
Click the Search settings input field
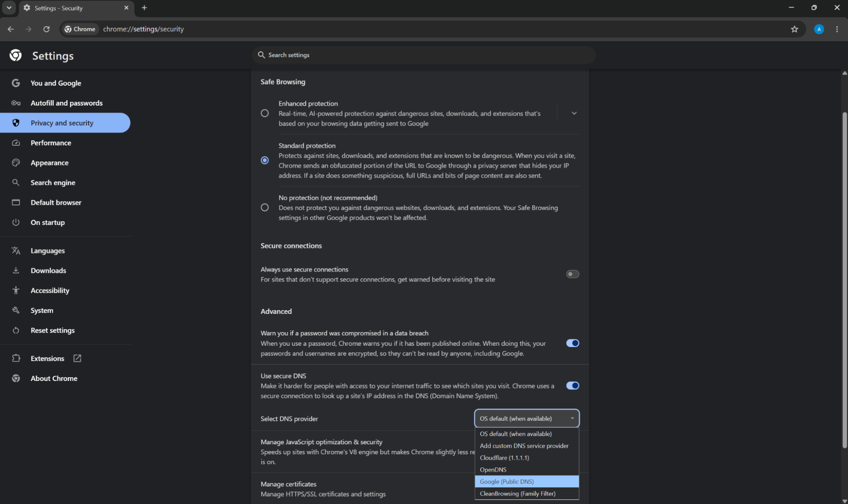coord(424,55)
